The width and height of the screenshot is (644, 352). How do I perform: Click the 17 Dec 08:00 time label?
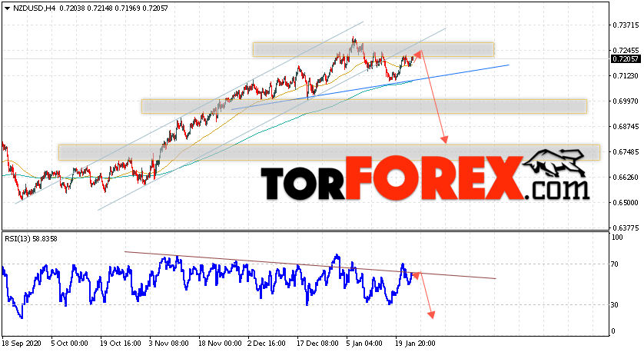coord(318,344)
